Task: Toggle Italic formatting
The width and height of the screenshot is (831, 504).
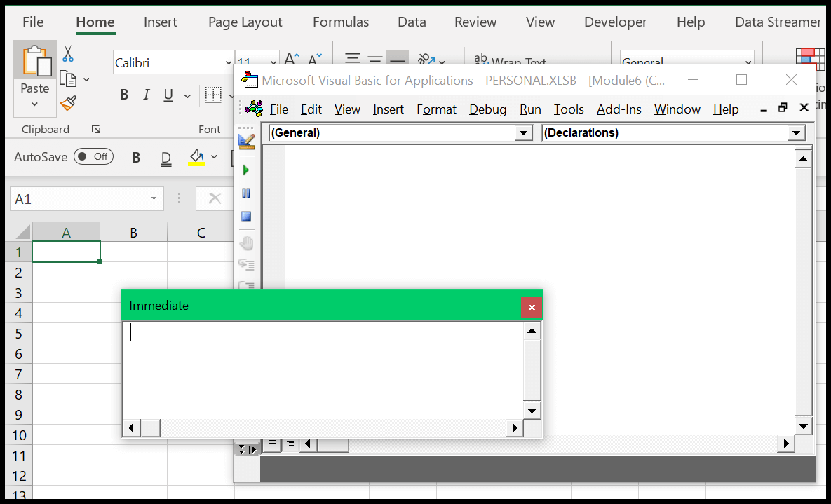Action: [147, 94]
